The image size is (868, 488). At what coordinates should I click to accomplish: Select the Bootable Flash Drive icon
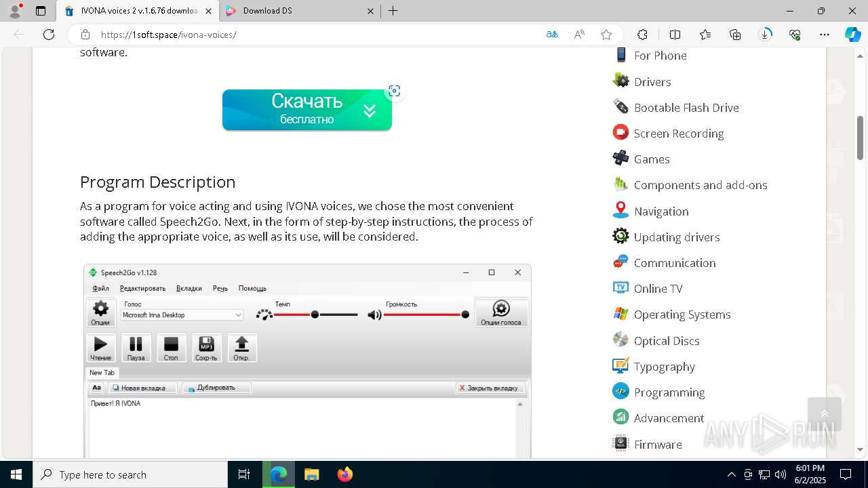(x=620, y=106)
